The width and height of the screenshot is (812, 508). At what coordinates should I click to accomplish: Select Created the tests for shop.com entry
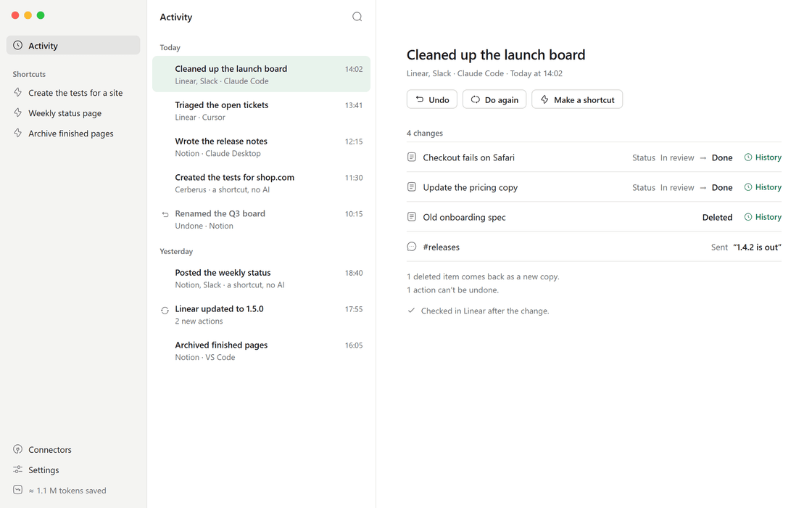[x=261, y=183]
